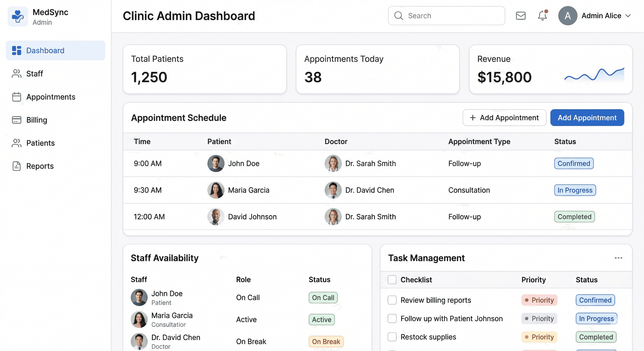
Task: Click the Reports document icon
Action: (16, 166)
